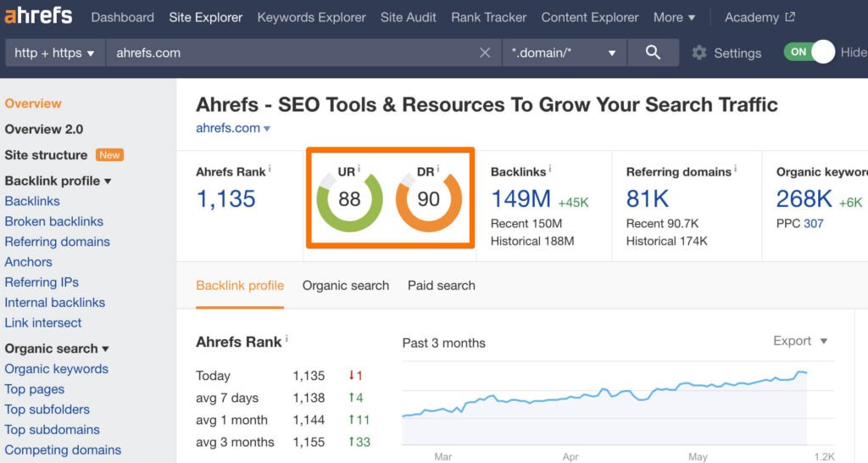The image size is (868, 463).
Task: Open Broken backlinks in the sidebar
Action: [x=54, y=221]
